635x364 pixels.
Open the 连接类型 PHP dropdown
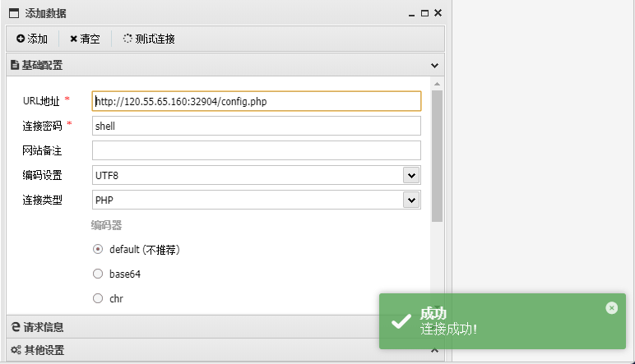411,200
